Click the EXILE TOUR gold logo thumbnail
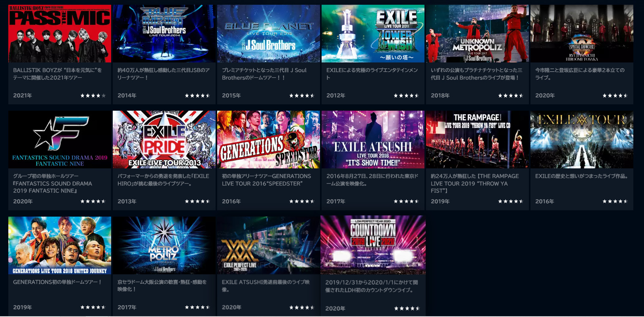This screenshot has width=644, height=317. click(x=582, y=140)
